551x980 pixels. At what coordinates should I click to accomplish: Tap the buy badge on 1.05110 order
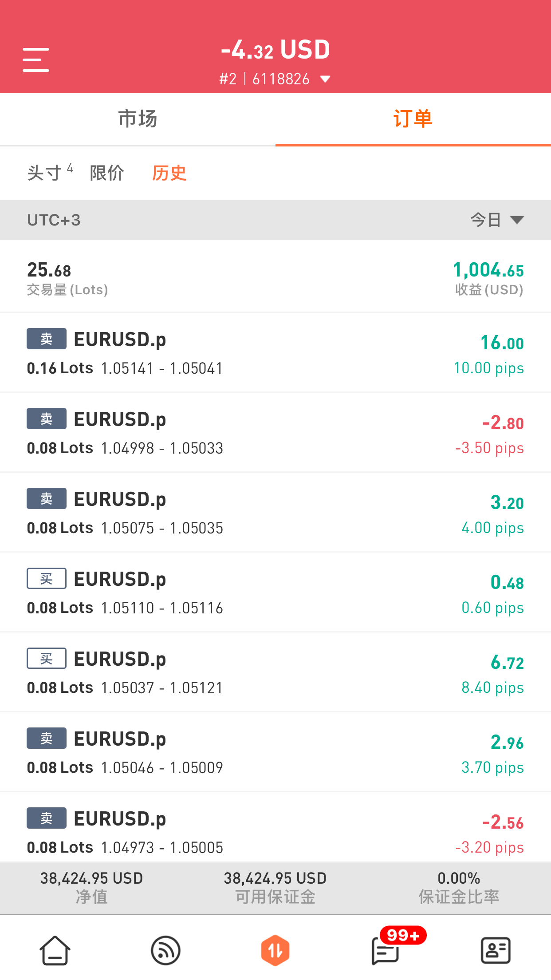[47, 579]
